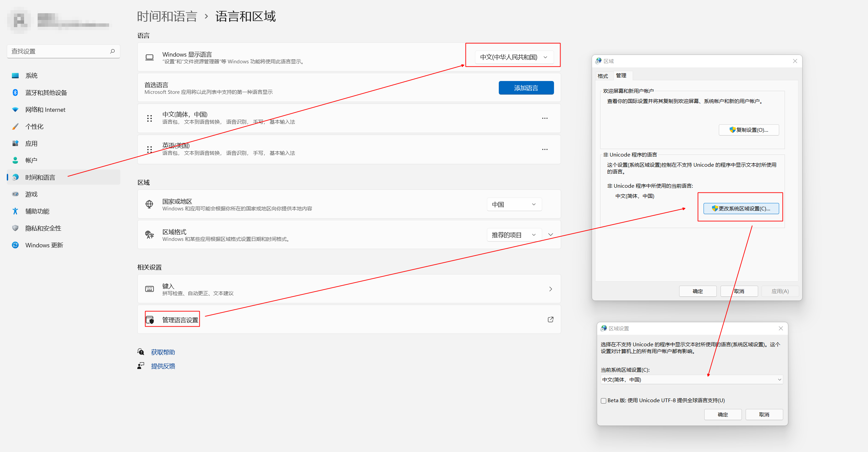This screenshot has height=452, width=868.
Task: Open Personalization (个性化) brush icon
Action: (15, 126)
